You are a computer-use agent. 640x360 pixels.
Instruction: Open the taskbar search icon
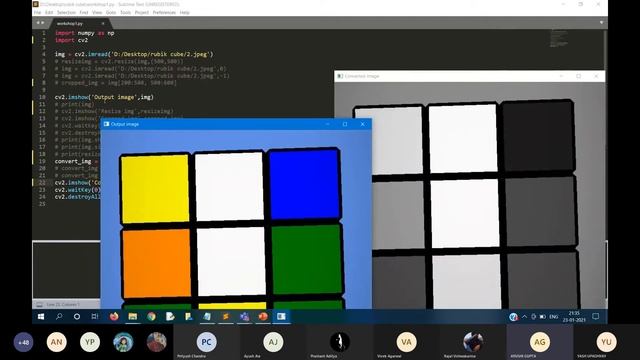59,316
